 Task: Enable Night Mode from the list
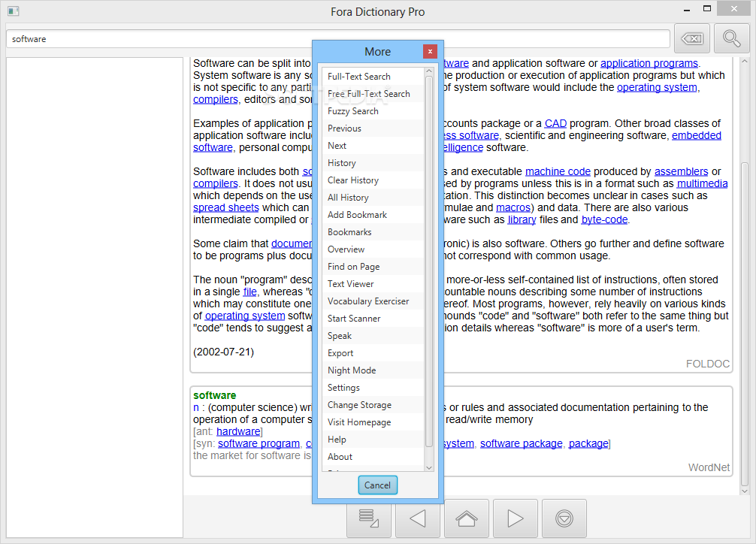(373, 370)
